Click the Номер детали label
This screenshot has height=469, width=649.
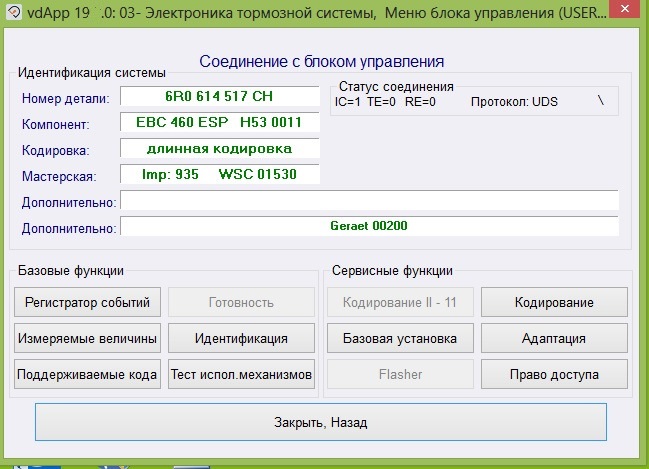pyautogui.click(x=66, y=99)
